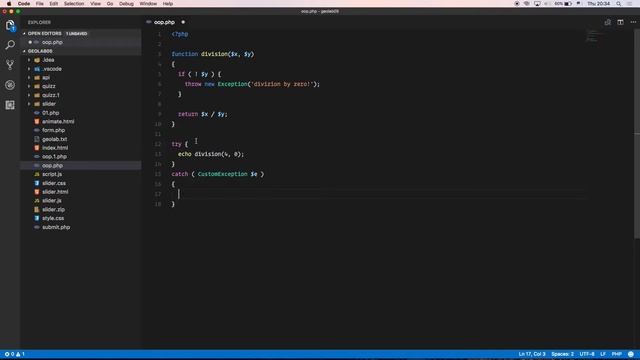
Task: Open the Selection menu
Action: click(x=74, y=4)
